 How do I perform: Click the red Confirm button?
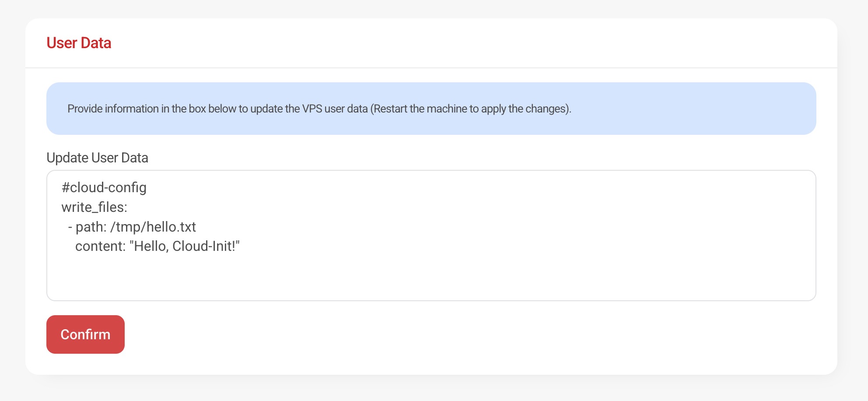(85, 334)
